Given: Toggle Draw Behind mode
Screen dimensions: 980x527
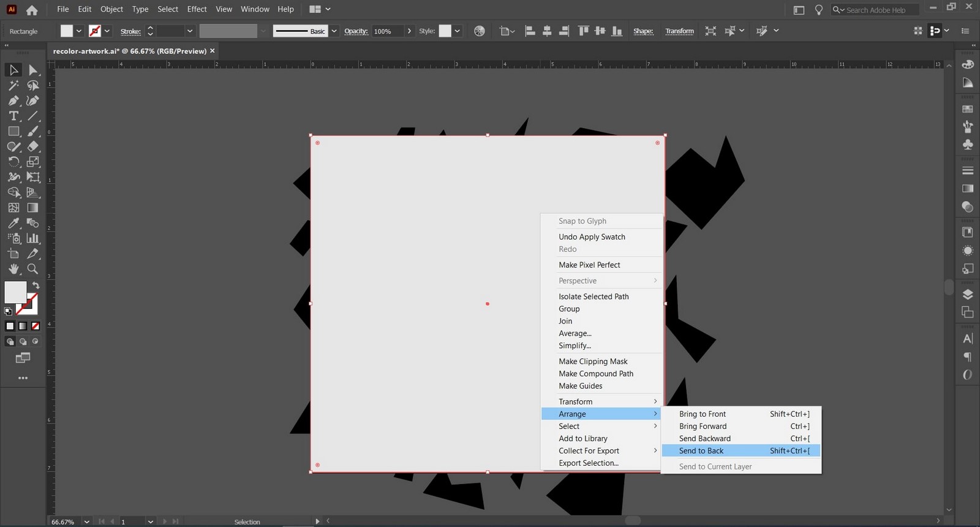Looking at the screenshot, I should click(x=23, y=341).
